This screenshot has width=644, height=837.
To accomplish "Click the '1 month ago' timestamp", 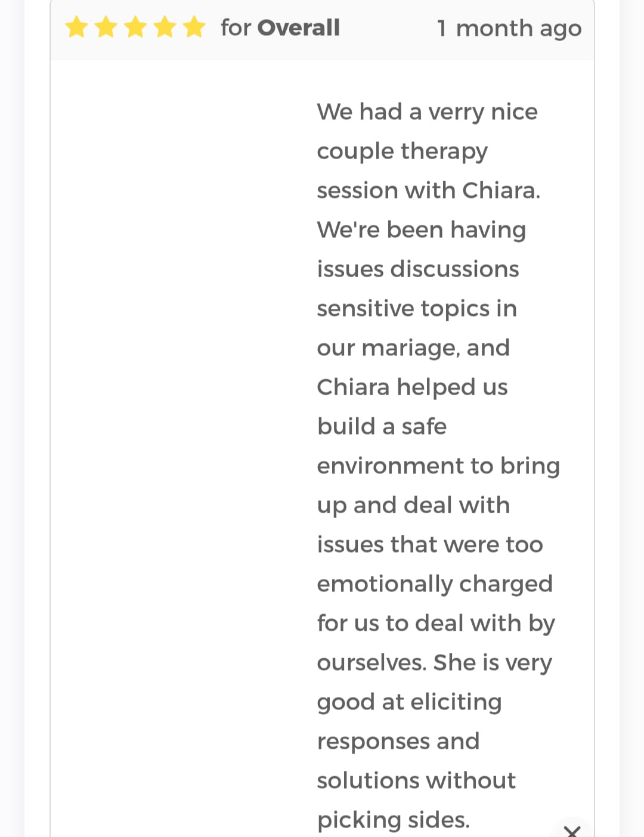I will [x=509, y=28].
